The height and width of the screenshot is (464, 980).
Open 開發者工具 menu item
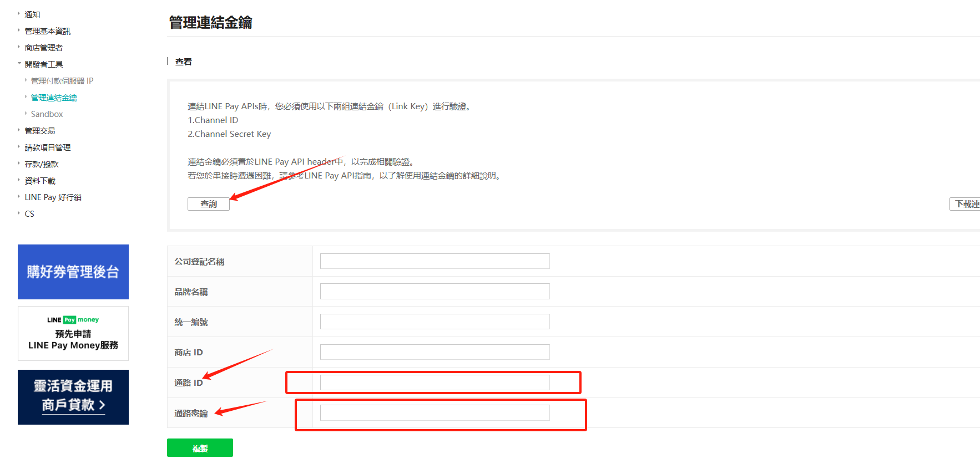44,64
